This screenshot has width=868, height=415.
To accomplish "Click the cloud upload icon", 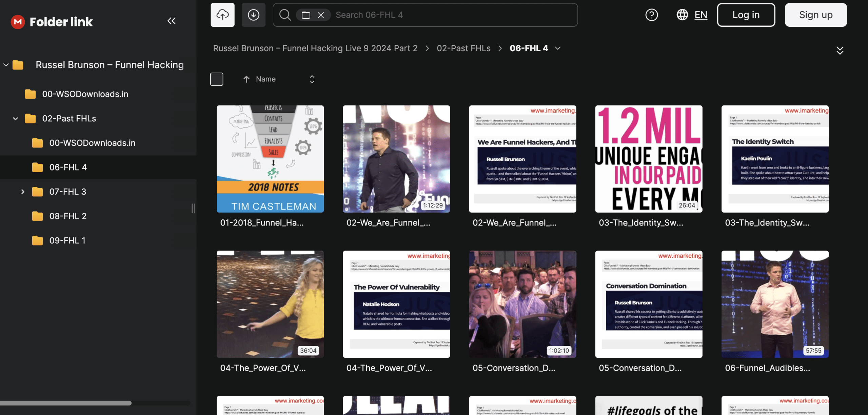I will click(x=222, y=15).
